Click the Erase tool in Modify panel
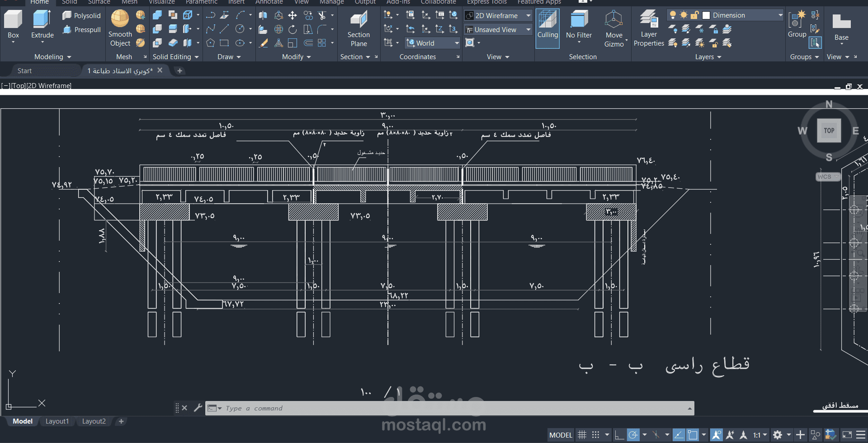 (x=263, y=43)
